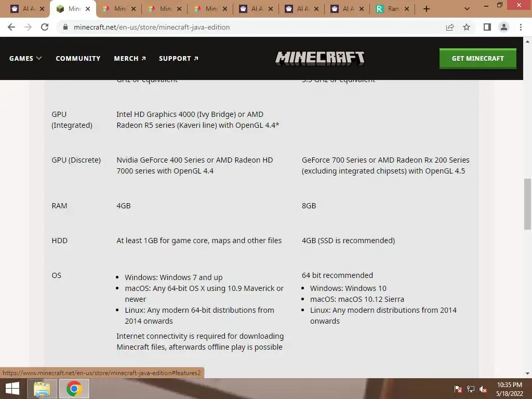This screenshot has width=532, height=399.
Task: Expand the tab search chevron
Action: pyautogui.click(x=467, y=9)
